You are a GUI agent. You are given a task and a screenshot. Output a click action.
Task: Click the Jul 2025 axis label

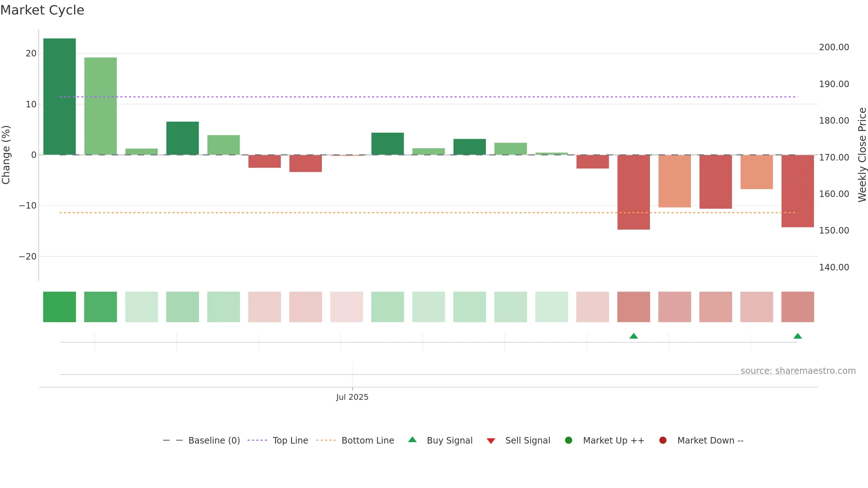[x=352, y=397]
